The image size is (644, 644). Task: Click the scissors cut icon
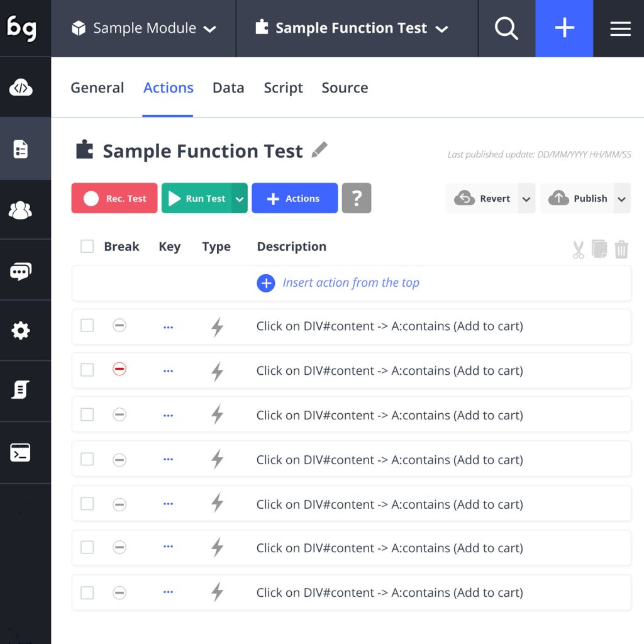578,250
